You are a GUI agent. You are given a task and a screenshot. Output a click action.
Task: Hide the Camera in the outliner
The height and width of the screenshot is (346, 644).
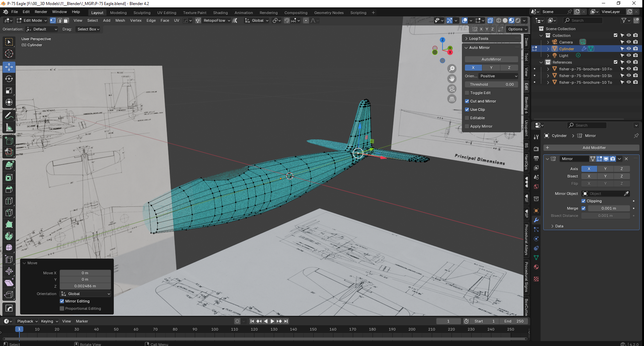point(629,42)
